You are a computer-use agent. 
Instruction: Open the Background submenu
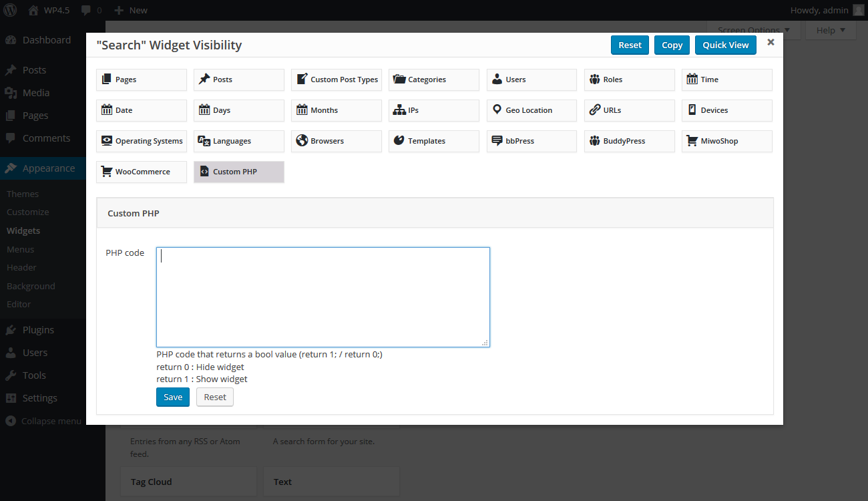pos(31,286)
